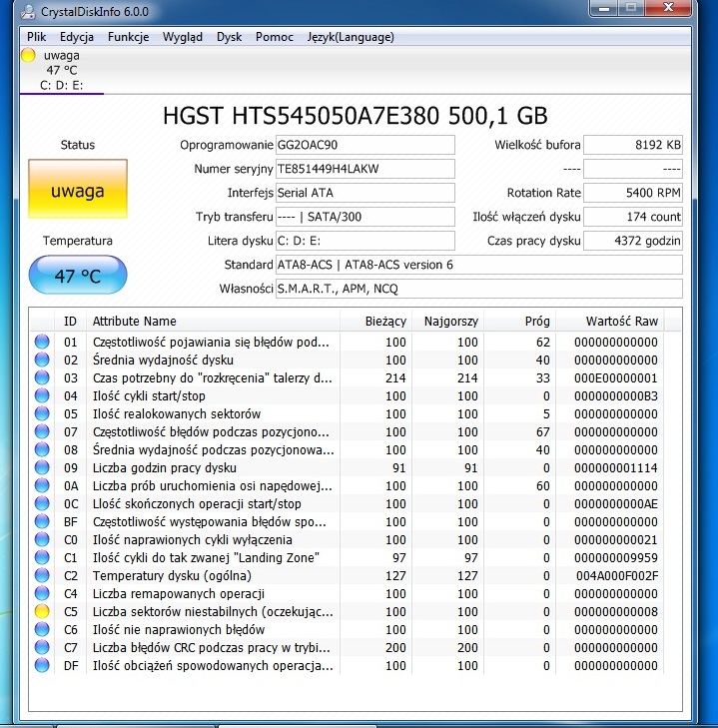718x728 pixels.
Task: Click the status icon of attribute 01
Action: (42, 342)
